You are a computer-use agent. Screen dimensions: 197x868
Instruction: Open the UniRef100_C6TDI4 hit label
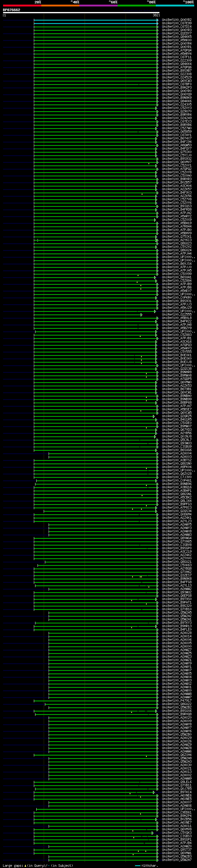177,26
